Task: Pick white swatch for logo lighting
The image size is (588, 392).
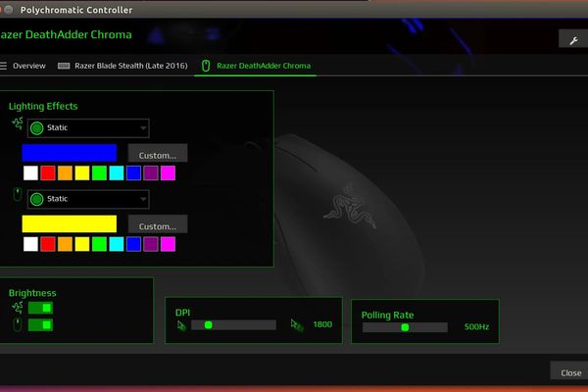Action: coord(30,173)
